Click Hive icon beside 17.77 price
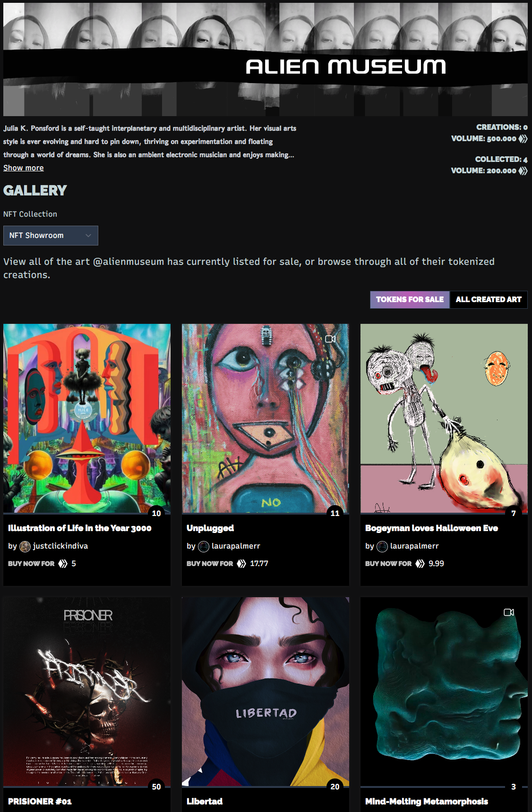 point(241,564)
